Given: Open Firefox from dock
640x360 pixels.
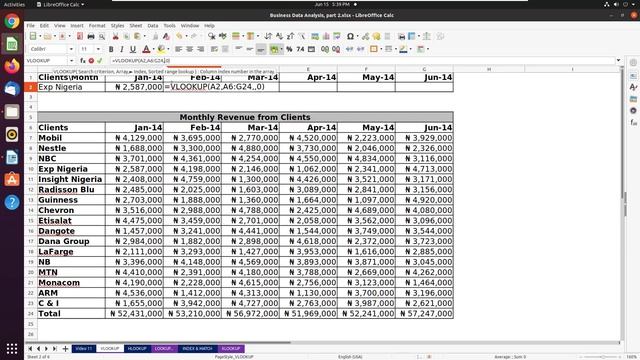Looking at the screenshot, I should [x=12, y=66].
